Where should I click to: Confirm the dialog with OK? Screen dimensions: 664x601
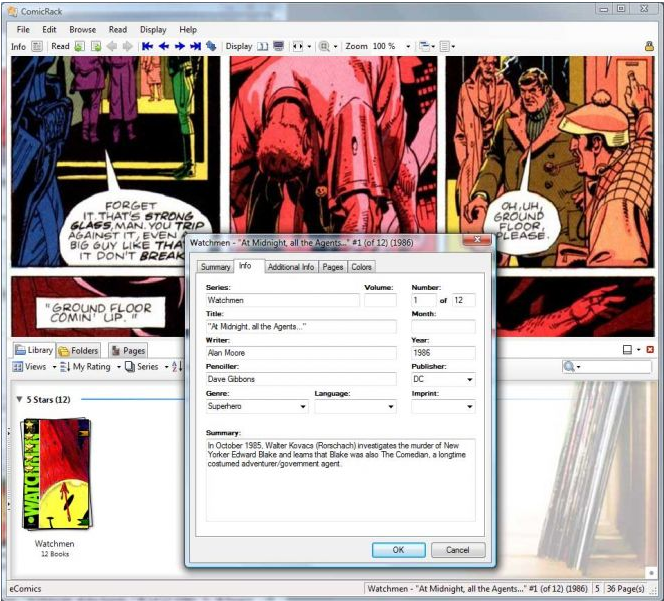(398, 550)
